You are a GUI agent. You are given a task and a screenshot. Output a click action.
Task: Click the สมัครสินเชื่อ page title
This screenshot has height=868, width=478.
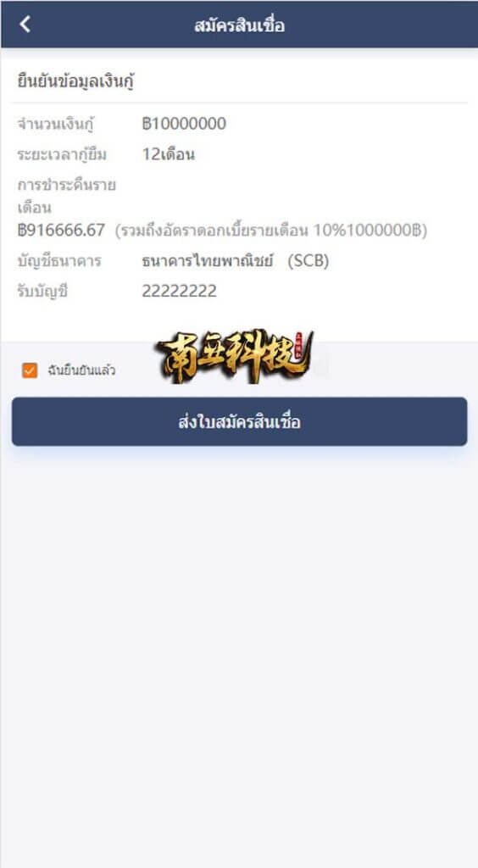pos(240,25)
